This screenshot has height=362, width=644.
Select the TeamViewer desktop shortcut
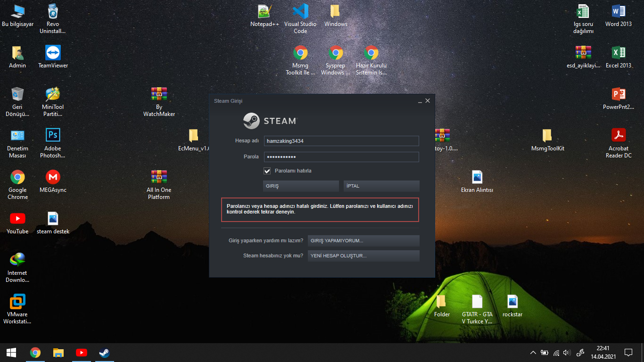53,57
